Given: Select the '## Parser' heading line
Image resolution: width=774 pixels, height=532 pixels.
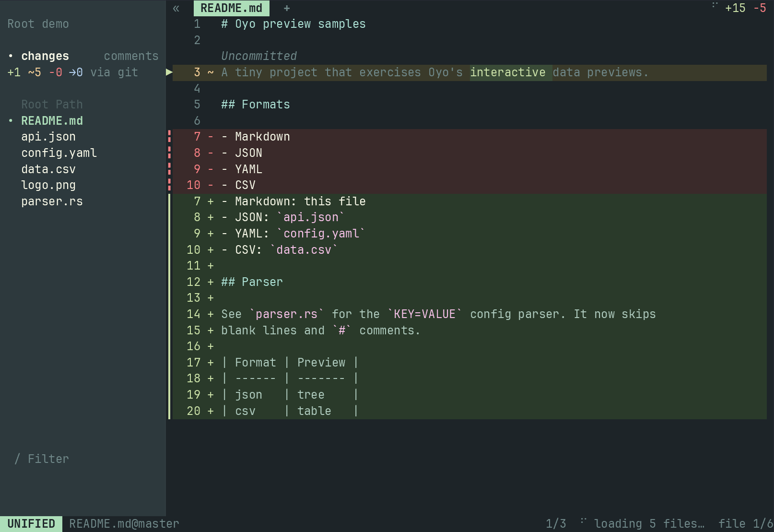Looking at the screenshot, I should 469,282.
